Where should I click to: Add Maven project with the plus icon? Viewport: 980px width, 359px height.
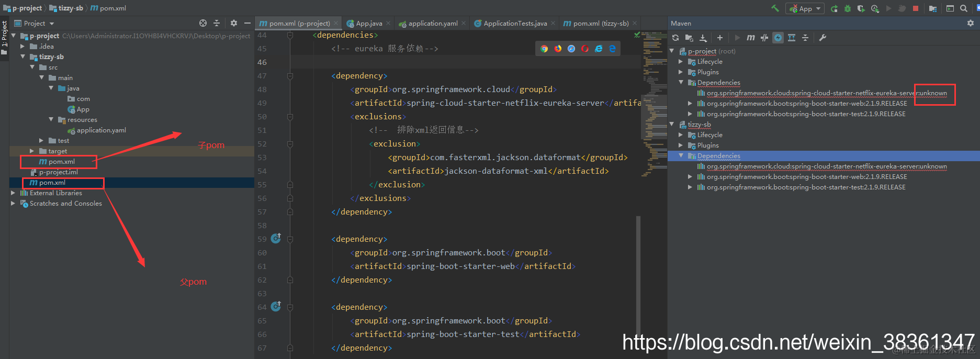coord(720,38)
